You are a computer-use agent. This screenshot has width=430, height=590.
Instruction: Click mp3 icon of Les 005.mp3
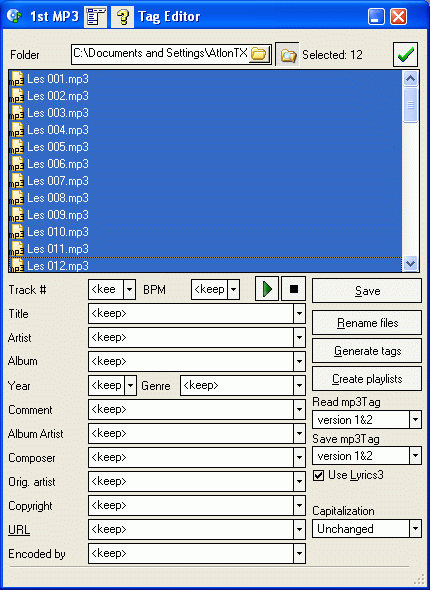(x=16, y=147)
